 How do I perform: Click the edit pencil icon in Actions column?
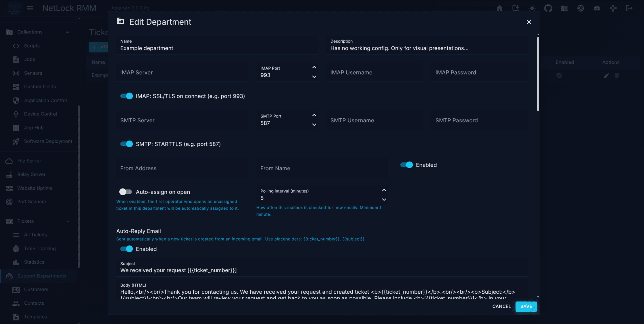click(606, 75)
